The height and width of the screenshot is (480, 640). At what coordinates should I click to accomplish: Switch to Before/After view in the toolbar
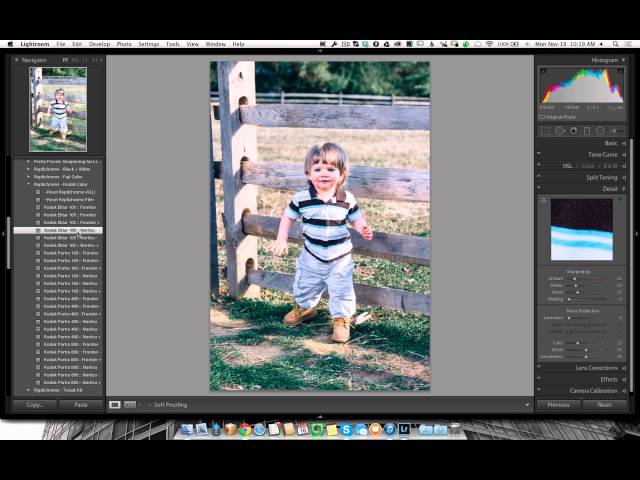click(x=130, y=405)
